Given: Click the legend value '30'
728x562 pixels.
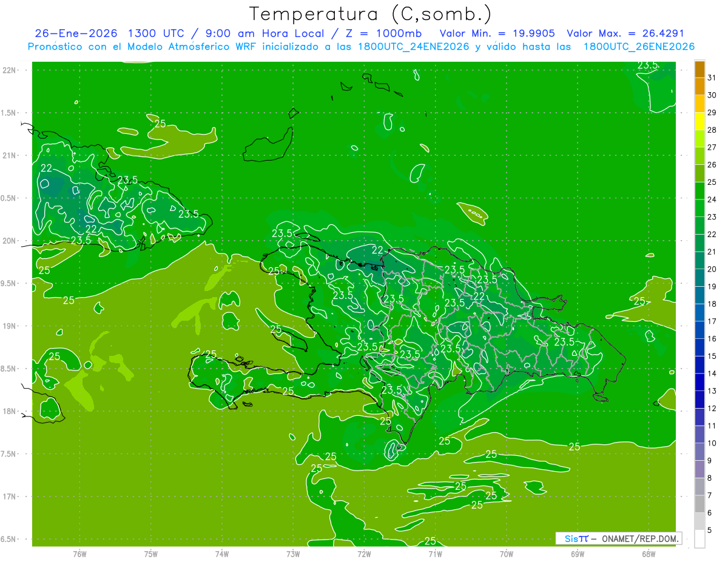Looking at the screenshot, I should [712, 95].
